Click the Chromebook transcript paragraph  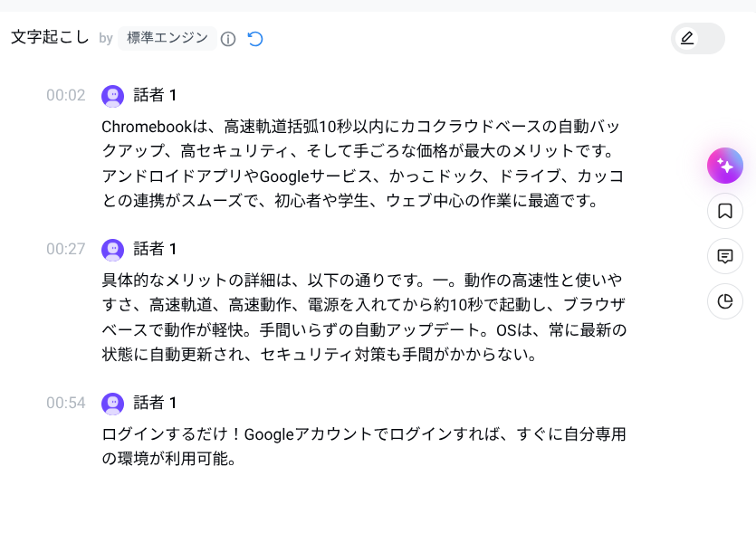point(362,163)
